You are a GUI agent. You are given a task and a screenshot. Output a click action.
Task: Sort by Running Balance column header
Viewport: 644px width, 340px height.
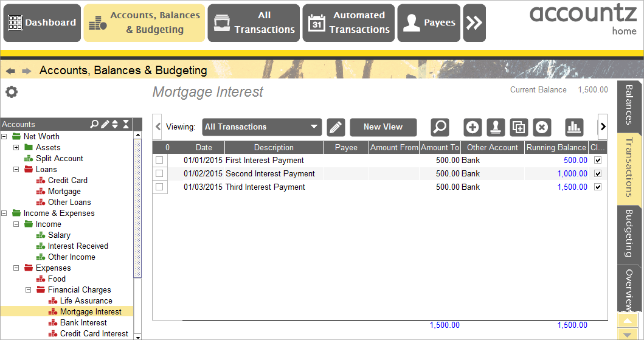pyautogui.click(x=556, y=147)
